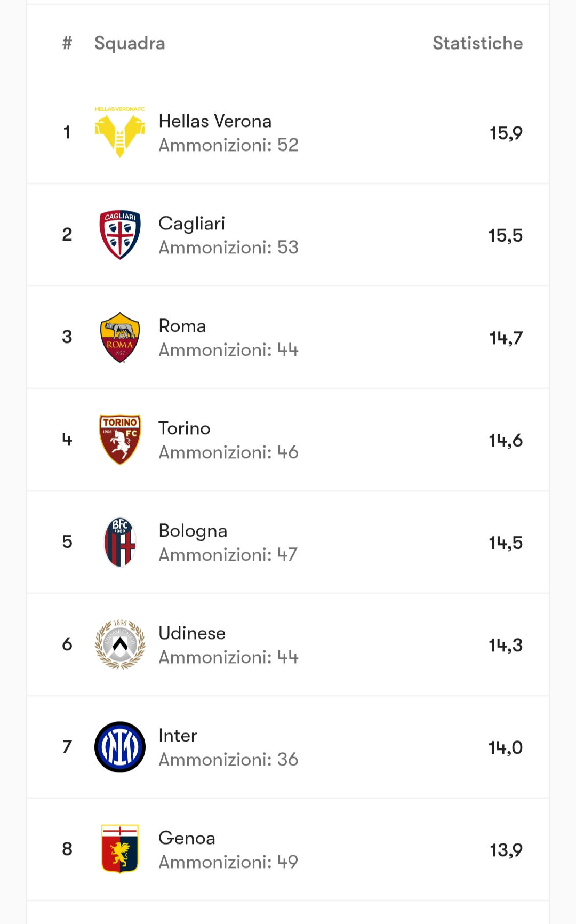Click the Squadra column header
Screen dimensions: 576x924
(130, 43)
